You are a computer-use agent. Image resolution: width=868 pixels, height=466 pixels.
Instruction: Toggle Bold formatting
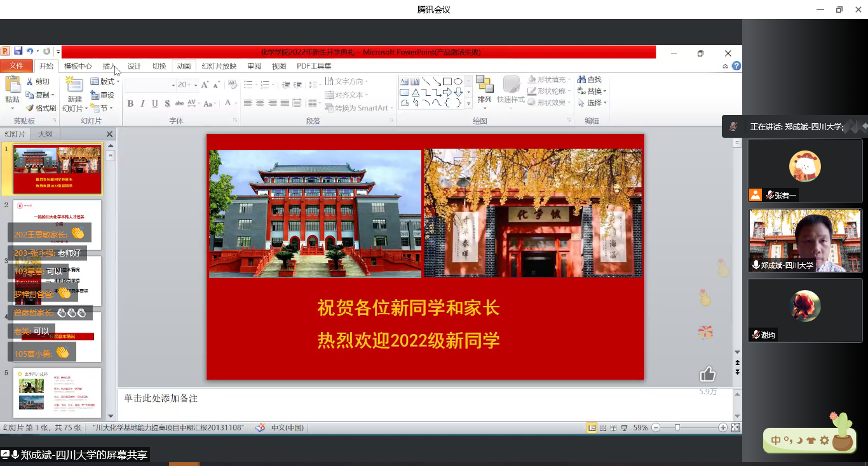pos(130,103)
